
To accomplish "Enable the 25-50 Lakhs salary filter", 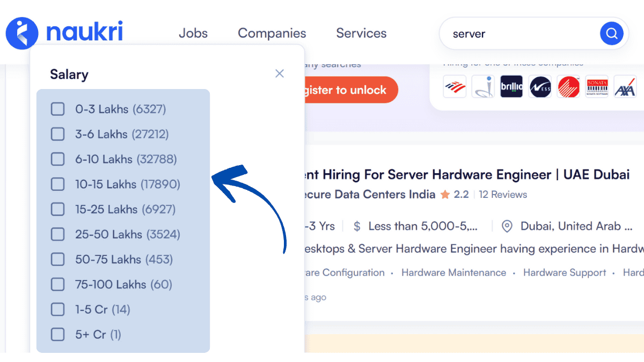I will point(57,234).
